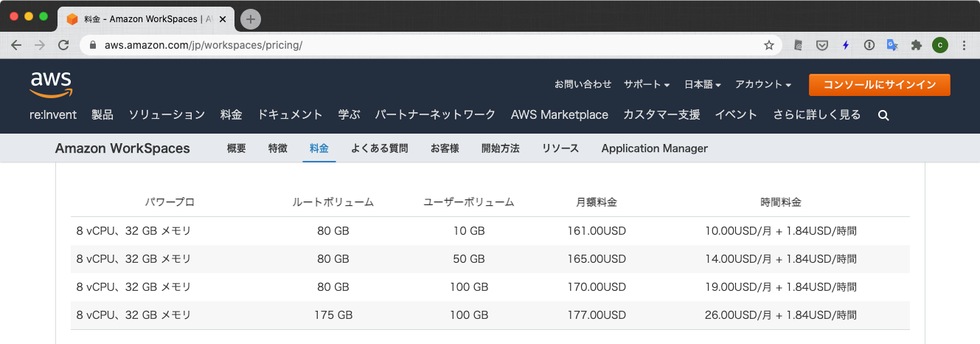The image size is (980, 344).
Task: Open the site search magnifier icon
Action: pyautogui.click(x=883, y=115)
